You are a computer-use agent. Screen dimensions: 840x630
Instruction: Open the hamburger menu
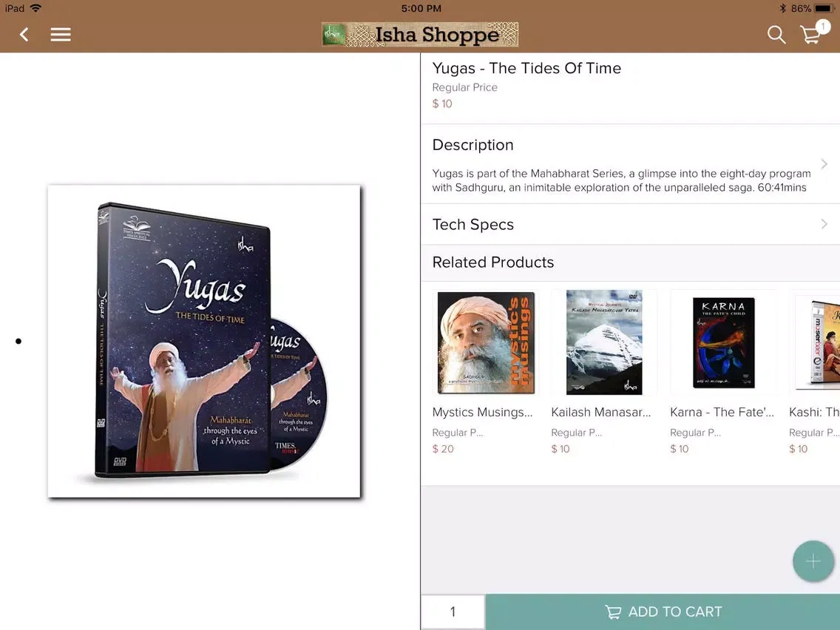click(x=61, y=35)
